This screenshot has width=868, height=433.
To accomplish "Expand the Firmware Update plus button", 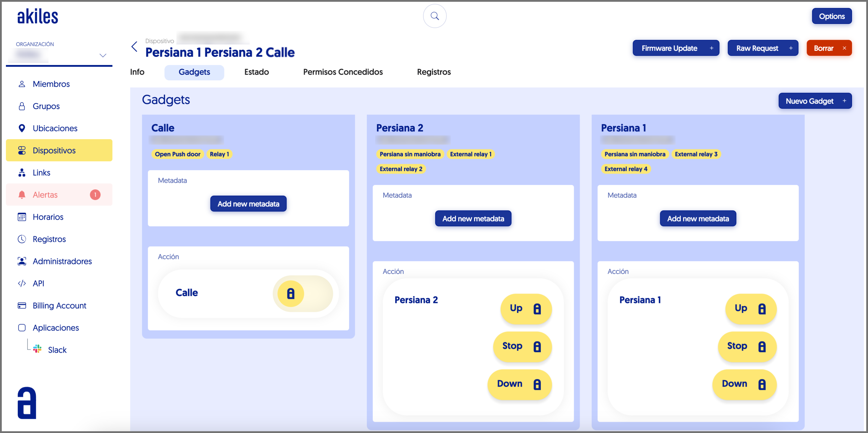I will click(x=711, y=48).
